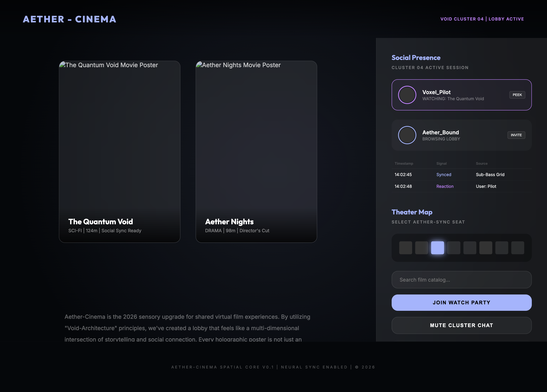The height and width of the screenshot is (392, 547).
Task: Click broken image icon on Quantum Void poster
Action: click(62, 65)
